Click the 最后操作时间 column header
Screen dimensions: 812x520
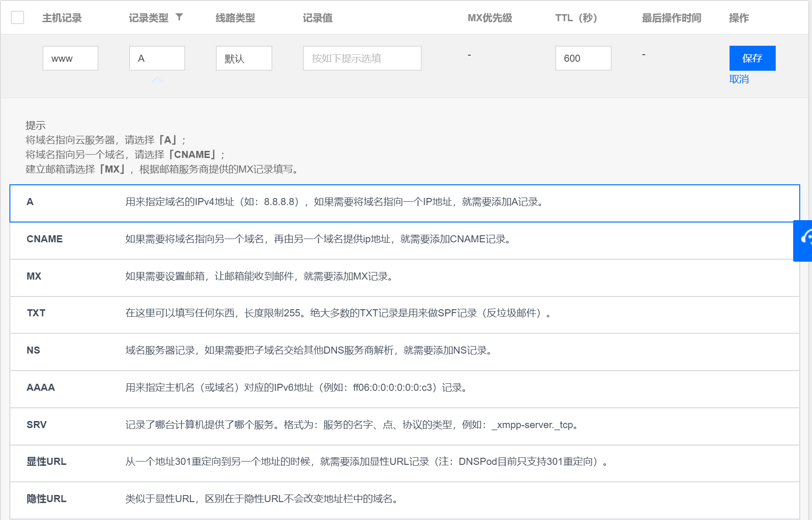pos(672,18)
